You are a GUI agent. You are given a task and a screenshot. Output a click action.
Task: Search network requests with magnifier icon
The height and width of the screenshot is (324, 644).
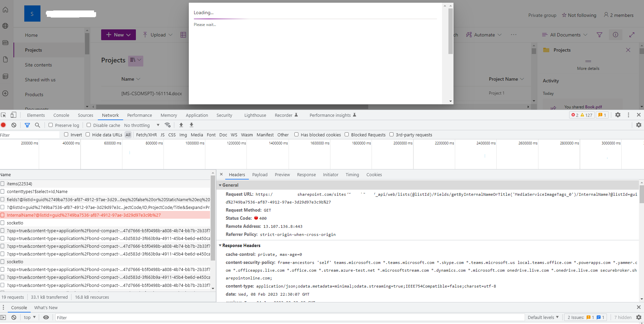[37, 125]
